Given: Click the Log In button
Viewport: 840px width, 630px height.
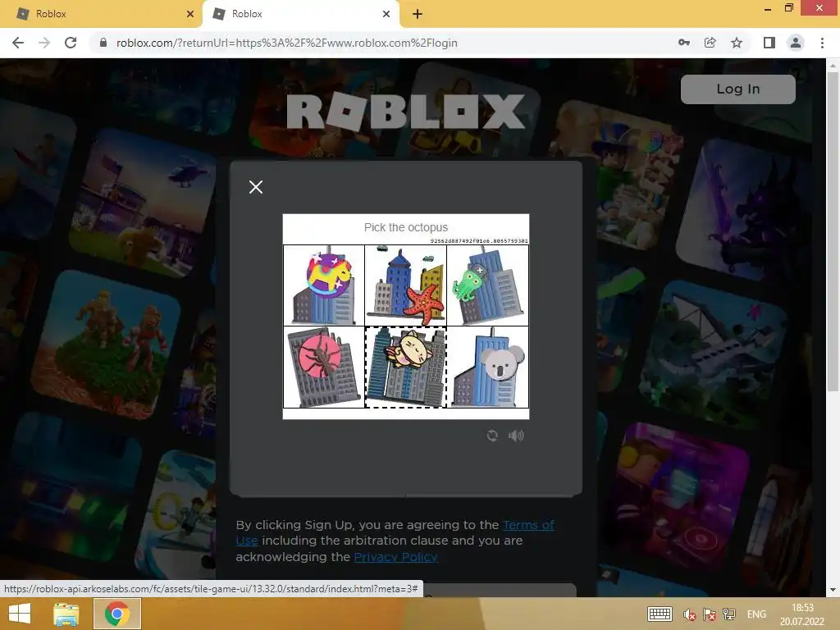Looking at the screenshot, I should [x=737, y=89].
